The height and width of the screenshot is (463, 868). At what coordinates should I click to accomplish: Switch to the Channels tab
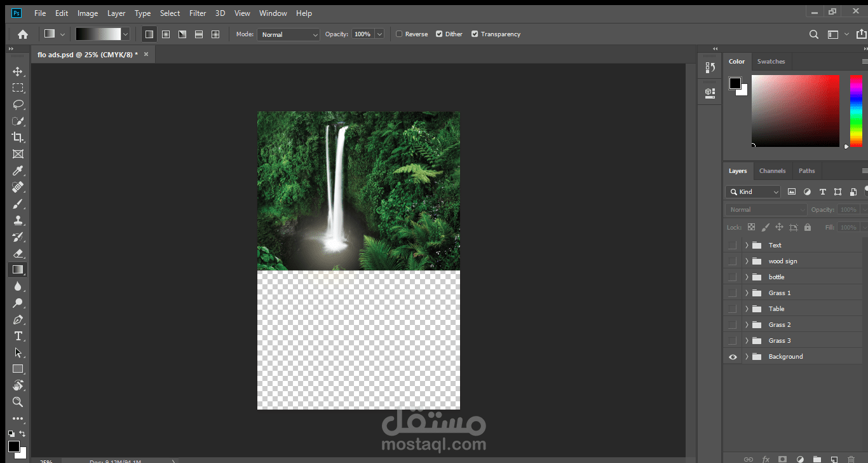(772, 171)
